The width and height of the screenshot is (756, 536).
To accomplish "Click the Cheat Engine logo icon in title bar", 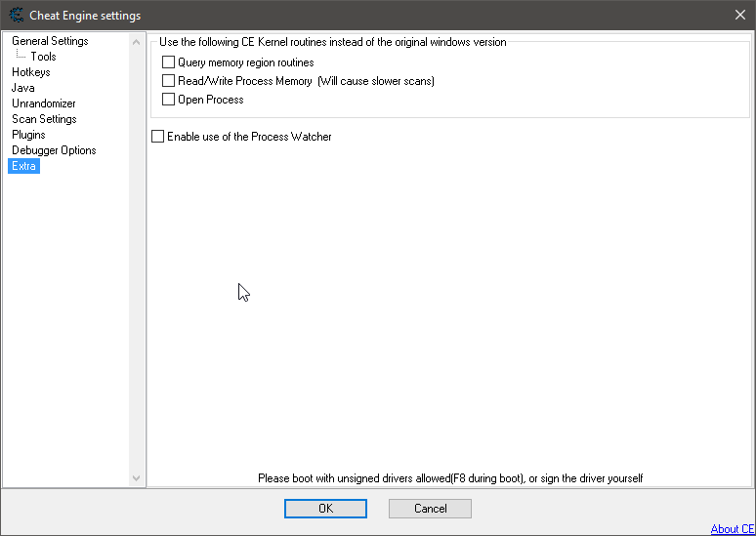I will [16, 15].
